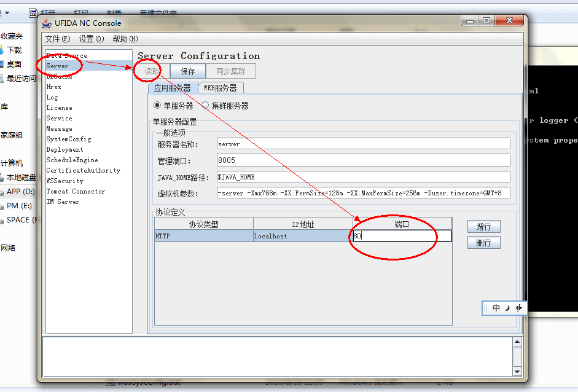
Task: Select the 集群服务器 radio button
Action: [x=205, y=106]
